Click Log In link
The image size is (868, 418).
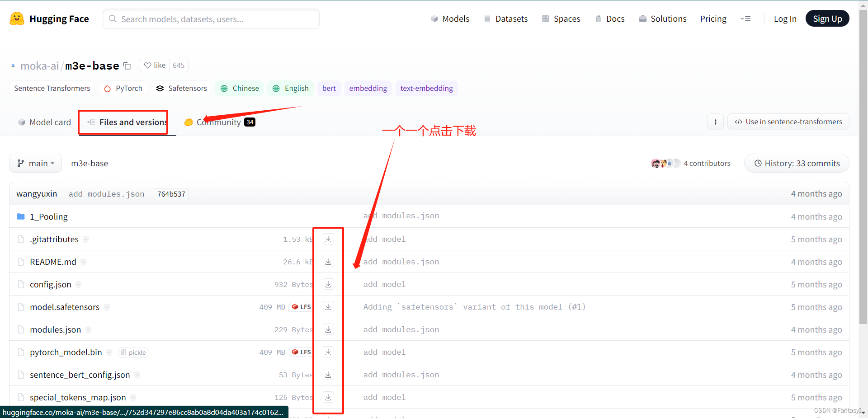coord(785,19)
